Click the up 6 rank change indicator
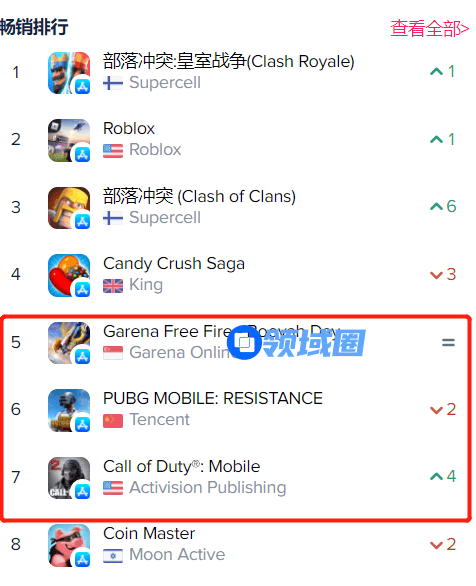476x586 pixels. click(443, 206)
